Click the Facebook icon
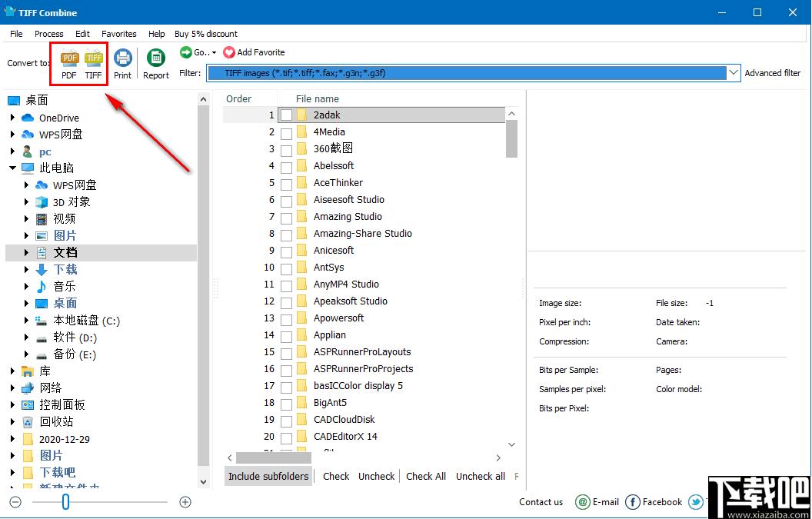This screenshot has width=812, height=519. coord(632,502)
